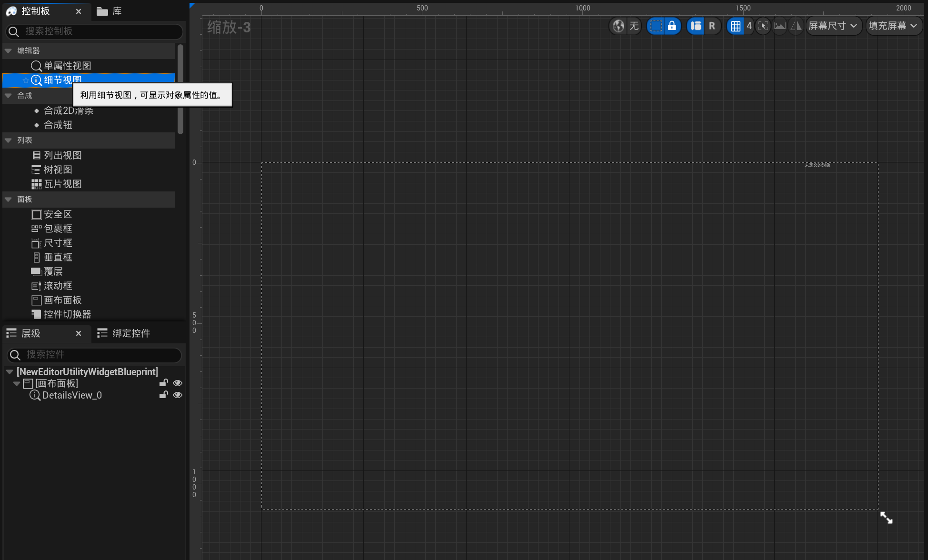Open the 填充屏幕 dropdown
This screenshot has height=560, width=928.
pos(893,26)
